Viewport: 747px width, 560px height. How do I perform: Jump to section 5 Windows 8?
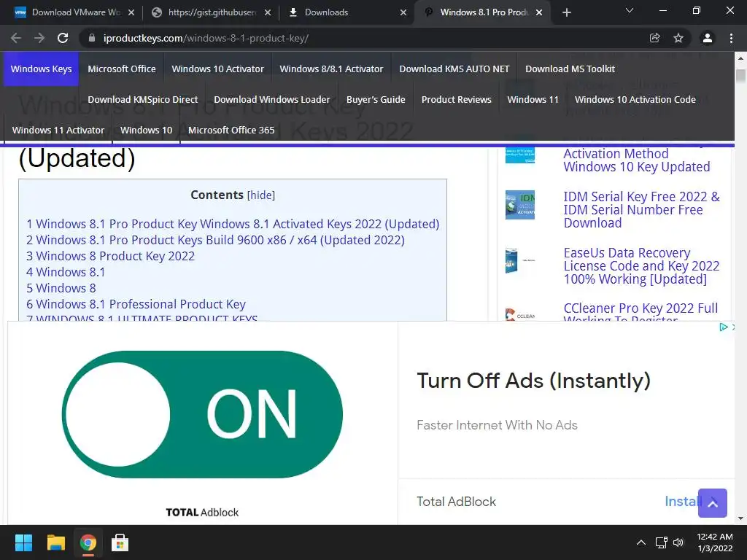[61, 288]
